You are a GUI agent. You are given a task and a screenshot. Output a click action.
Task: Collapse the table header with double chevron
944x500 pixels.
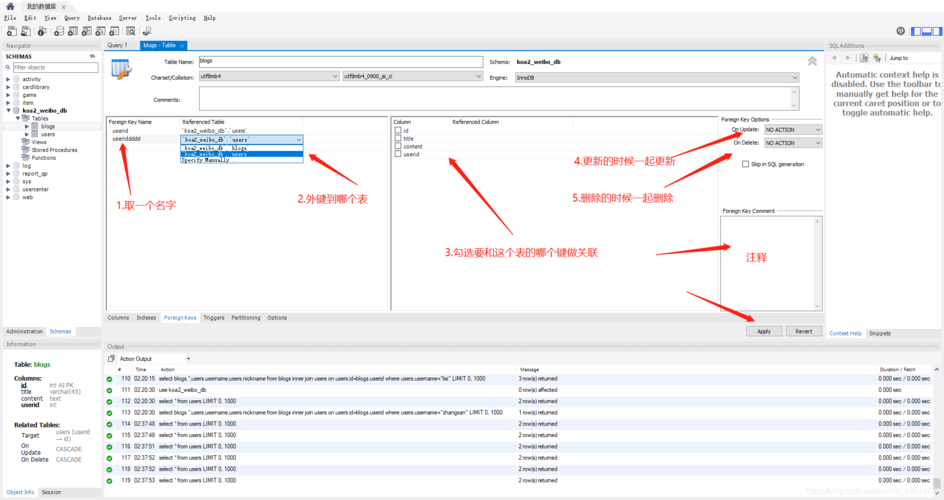click(x=812, y=61)
